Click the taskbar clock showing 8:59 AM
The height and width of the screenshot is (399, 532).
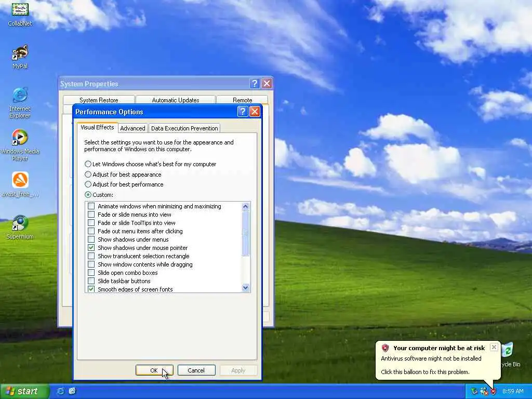pyautogui.click(x=513, y=391)
